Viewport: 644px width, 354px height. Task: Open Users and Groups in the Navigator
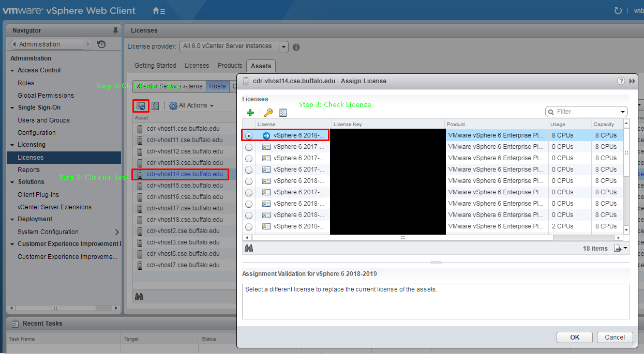click(x=43, y=120)
